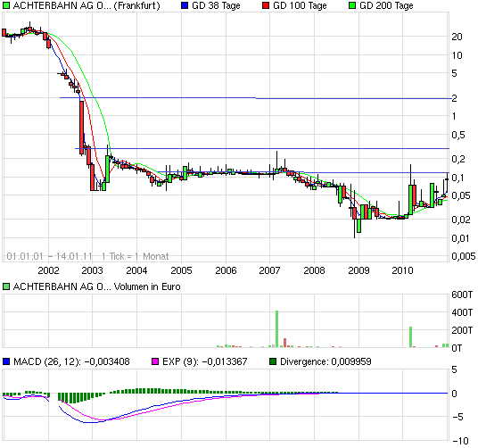This screenshot has height=448, width=486.
Task: Click the blue GD 38 Tage swatch
Action: pyautogui.click(x=185, y=5)
